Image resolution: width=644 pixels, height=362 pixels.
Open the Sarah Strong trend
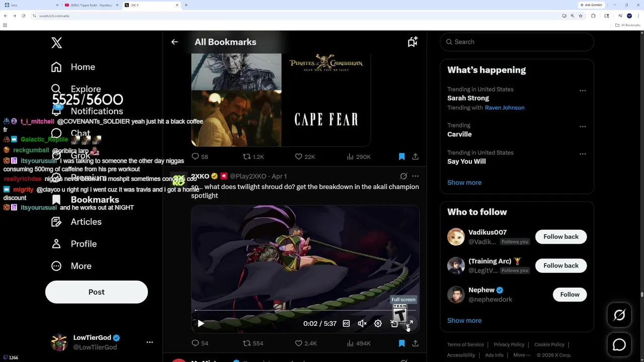click(x=468, y=98)
